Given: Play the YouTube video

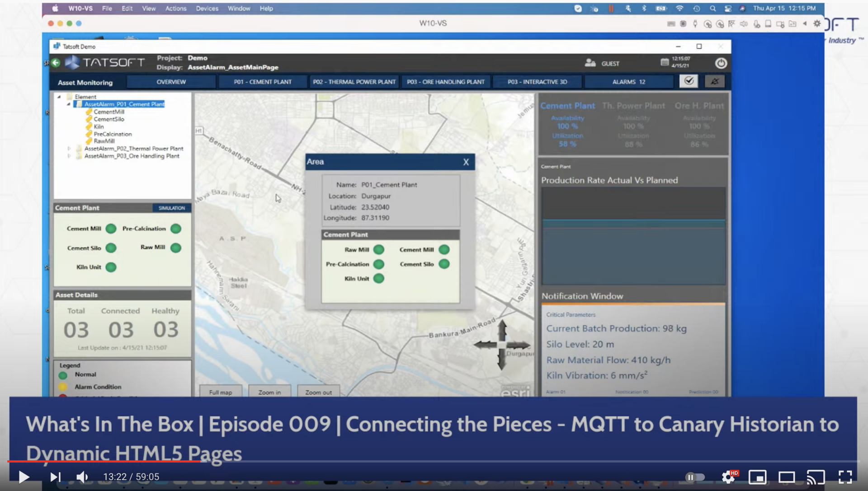Looking at the screenshot, I should [24, 477].
